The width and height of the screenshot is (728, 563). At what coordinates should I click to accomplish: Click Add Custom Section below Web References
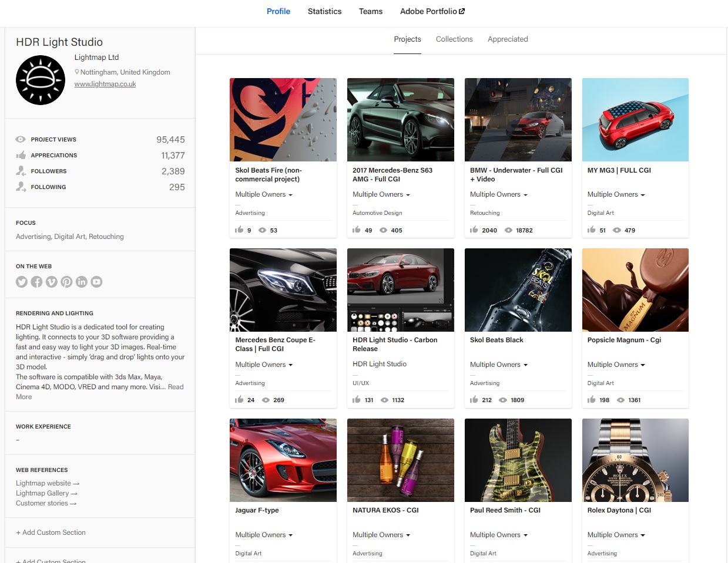click(51, 532)
